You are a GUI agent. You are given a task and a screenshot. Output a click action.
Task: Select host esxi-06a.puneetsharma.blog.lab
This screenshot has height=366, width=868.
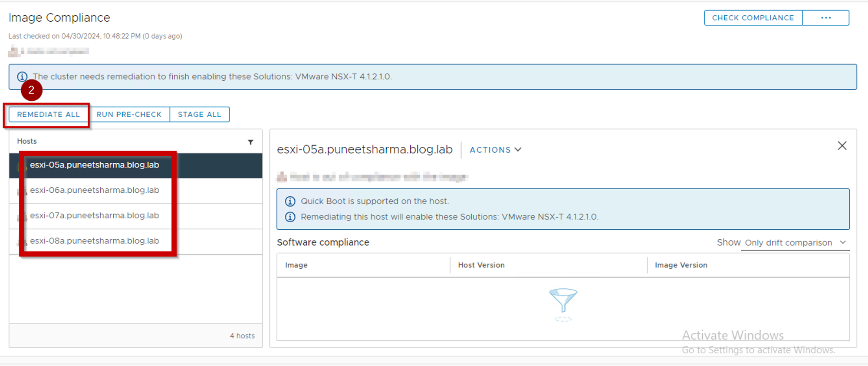[94, 190]
